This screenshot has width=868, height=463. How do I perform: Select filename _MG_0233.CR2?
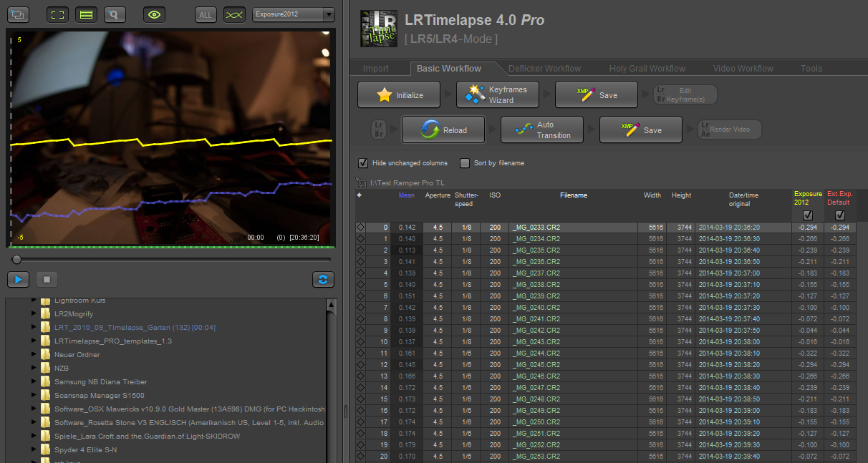click(x=536, y=228)
